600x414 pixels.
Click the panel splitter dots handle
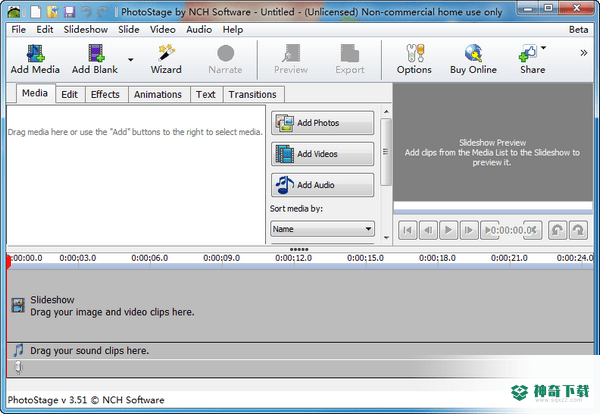point(299,249)
